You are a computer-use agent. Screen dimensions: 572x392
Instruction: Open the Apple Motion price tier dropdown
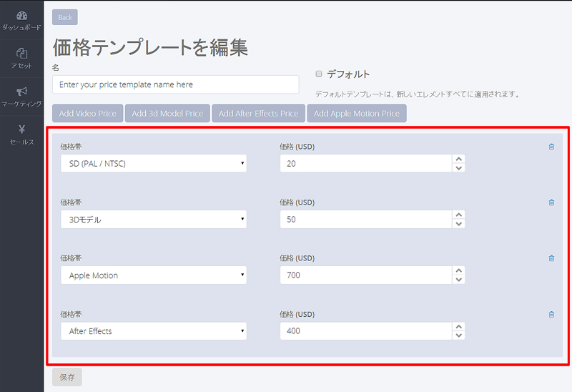pyautogui.click(x=154, y=275)
